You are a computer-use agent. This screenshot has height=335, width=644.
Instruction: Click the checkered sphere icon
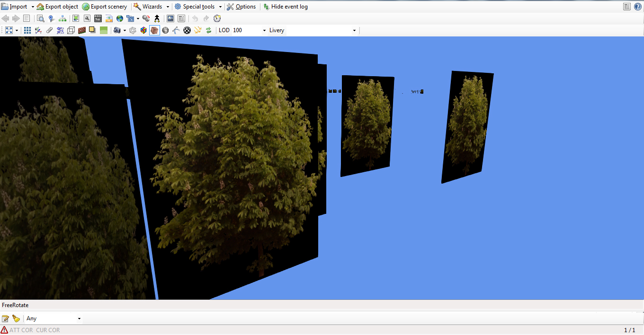pos(187,30)
